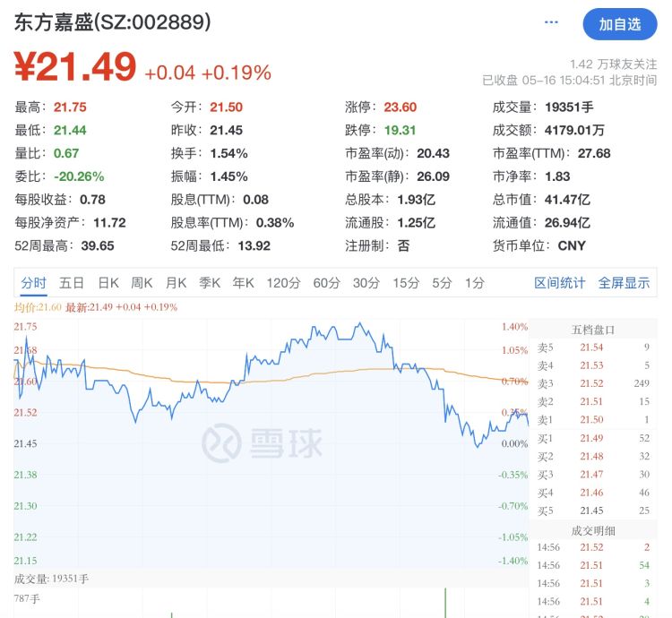Click the 加自选 button

coord(620,24)
